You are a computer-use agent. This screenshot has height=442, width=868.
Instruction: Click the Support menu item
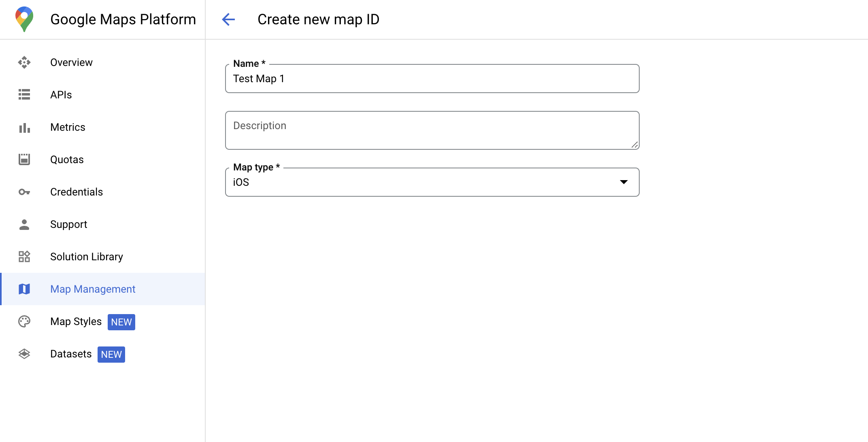[68, 224]
